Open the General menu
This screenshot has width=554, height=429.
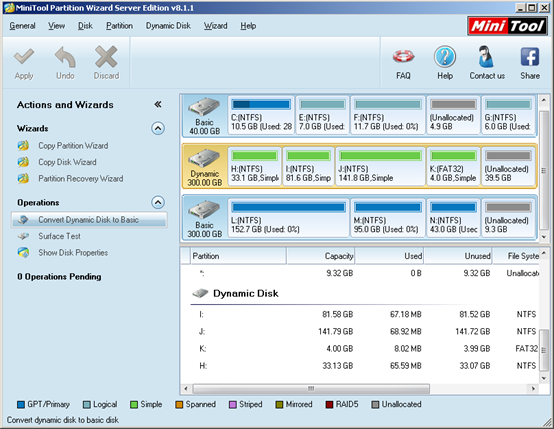[x=22, y=26]
